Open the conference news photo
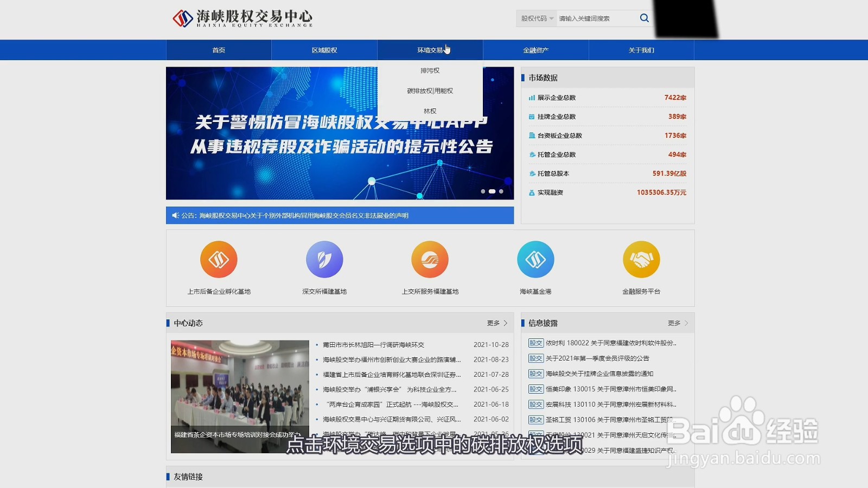This screenshot has height=488, width=868. point(240,396)
